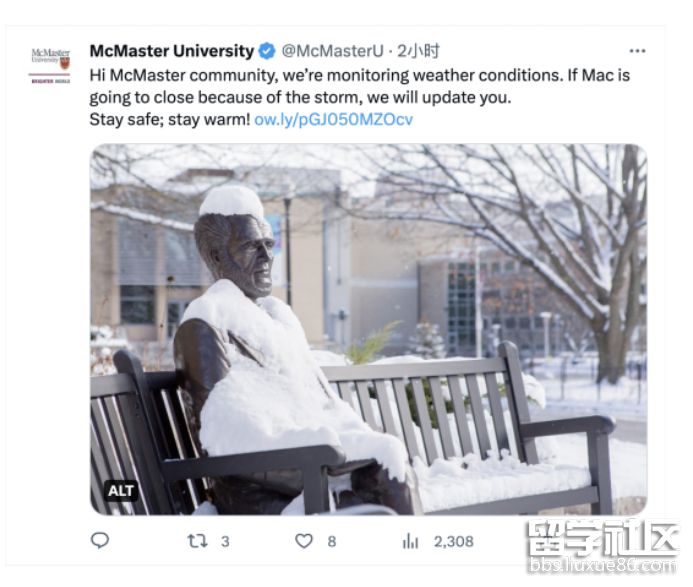Click the retweet arrows icon
Screen dimensions: 693x587
tap(197, 541)
